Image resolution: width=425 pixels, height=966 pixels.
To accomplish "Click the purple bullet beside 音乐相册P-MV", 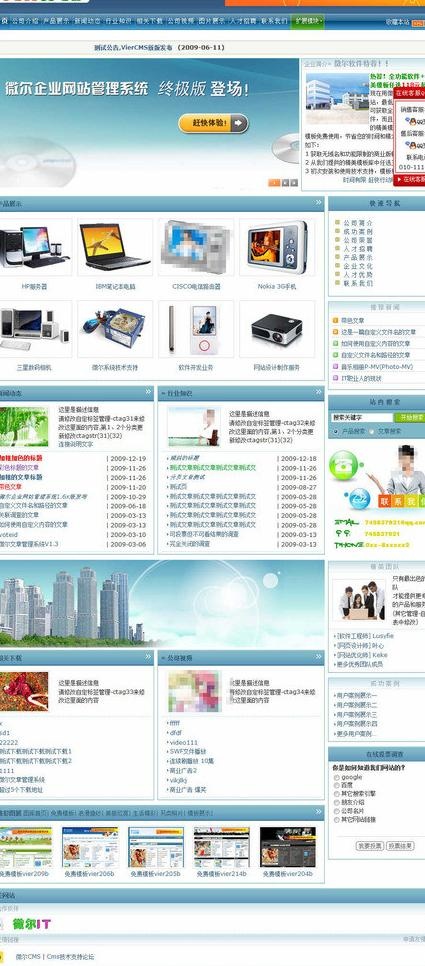I will coord(336,367).
